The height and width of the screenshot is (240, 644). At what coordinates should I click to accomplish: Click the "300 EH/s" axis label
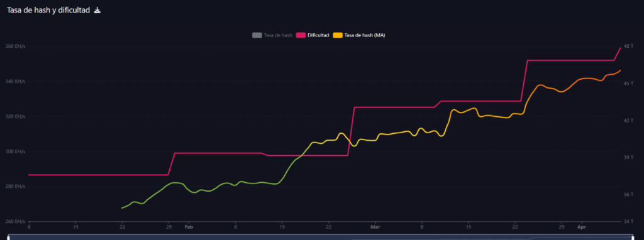[15, 151]
